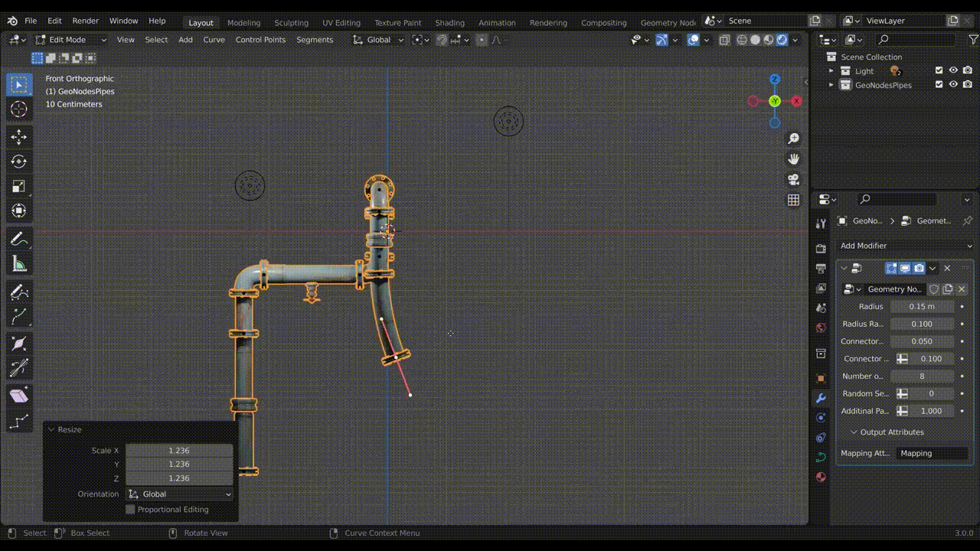Choose the Measure tool
The image size is (980, 551).
coord(19,264)
